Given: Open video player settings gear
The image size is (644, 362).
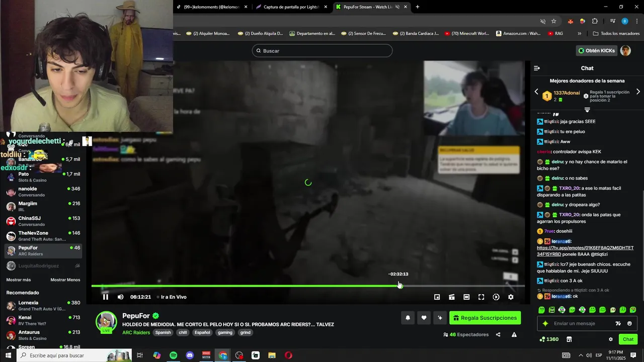Looking at the screenshot, I should coord(511,297).
